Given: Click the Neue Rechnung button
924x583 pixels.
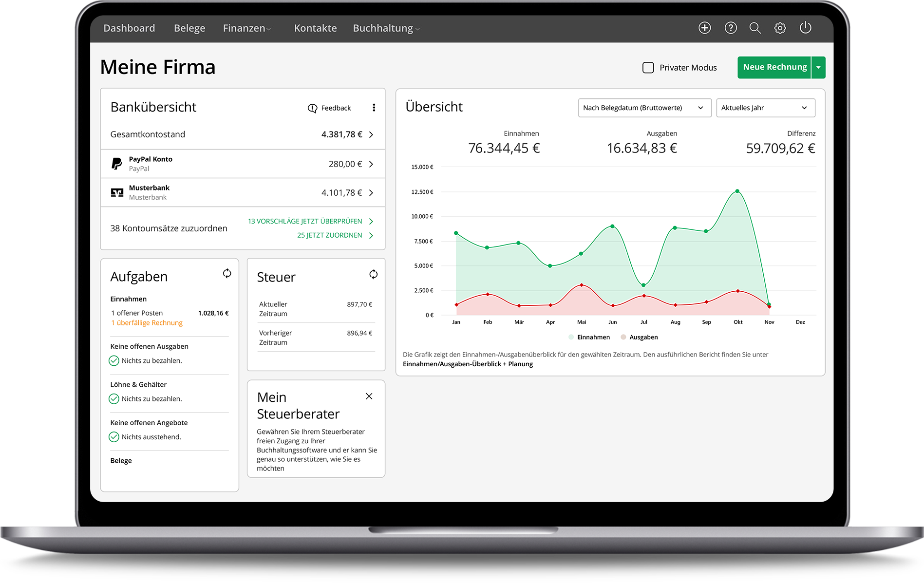Looking at the screenshot, I should coord(774,67).
